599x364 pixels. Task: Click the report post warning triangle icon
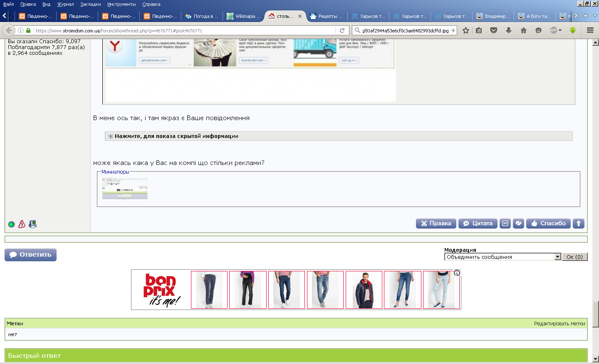pyautogui.click(x=22, y=224)
